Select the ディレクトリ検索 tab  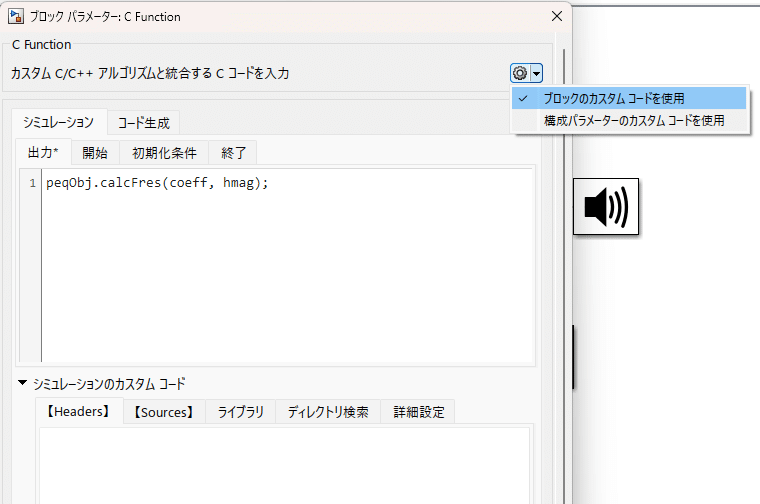coord(328,412)
